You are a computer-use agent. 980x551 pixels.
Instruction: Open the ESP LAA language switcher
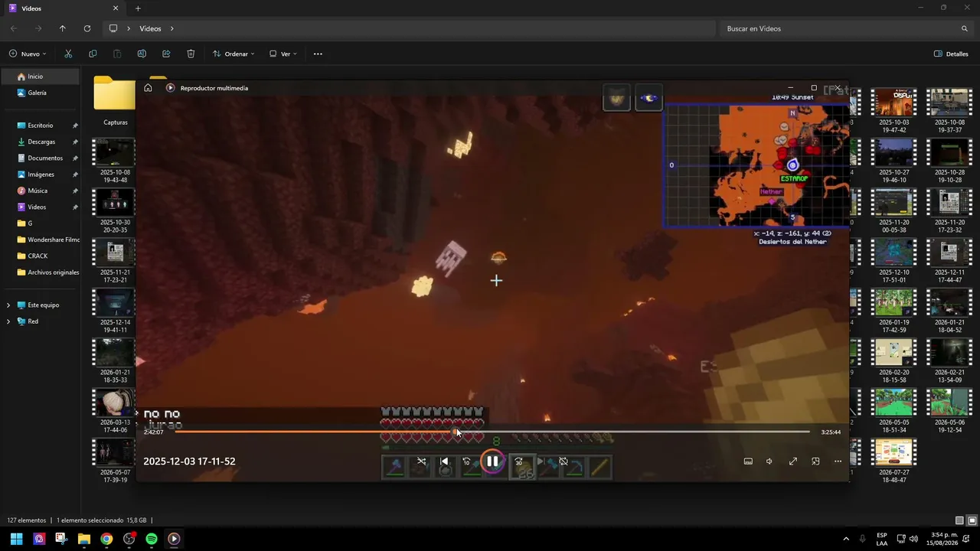(x=882, y=539)
